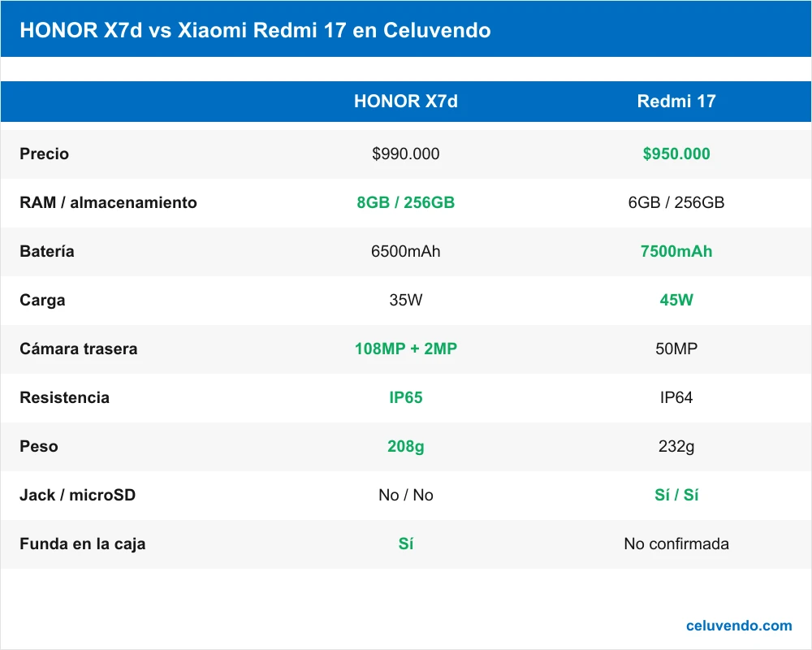Click the RAM / almacenamiento row label
Image resolution: width=812 pixels, height=650 pixels.
click(108, 202)
